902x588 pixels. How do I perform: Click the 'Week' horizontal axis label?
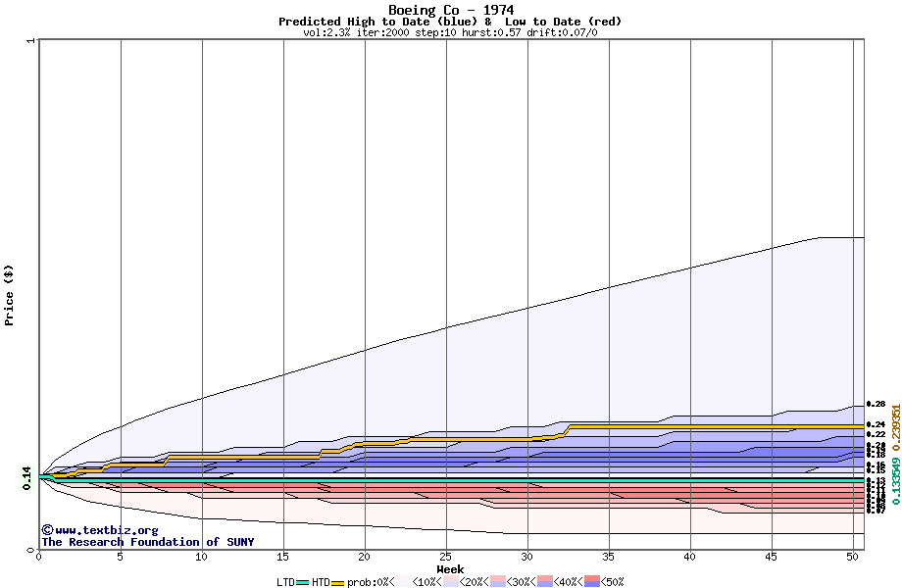tap(450, 569)
